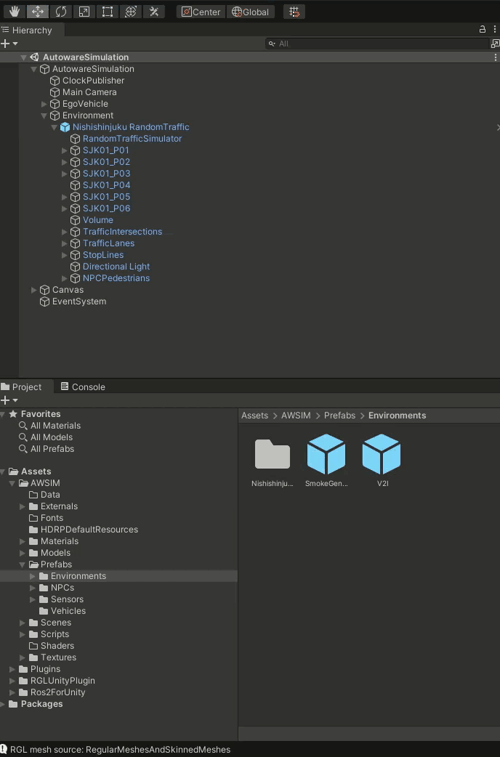Expand NPCPedestrians object
Viewport: 500px width, 757px height.
click(64, 278)
